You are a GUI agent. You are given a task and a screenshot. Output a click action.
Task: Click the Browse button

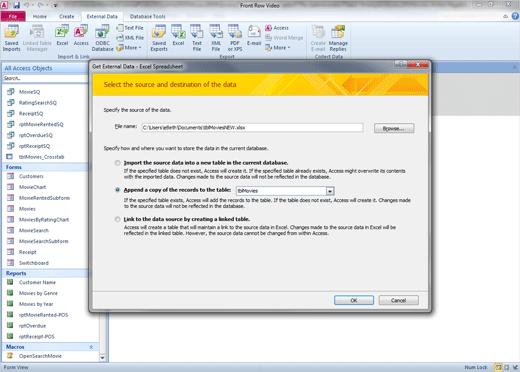click(x=394, y=128)
